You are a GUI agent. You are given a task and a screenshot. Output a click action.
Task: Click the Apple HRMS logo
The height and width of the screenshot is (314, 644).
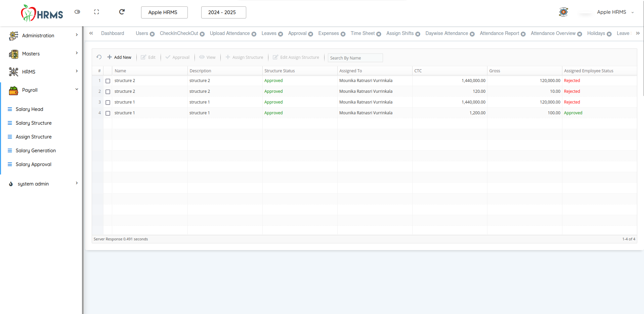(42, 13)
